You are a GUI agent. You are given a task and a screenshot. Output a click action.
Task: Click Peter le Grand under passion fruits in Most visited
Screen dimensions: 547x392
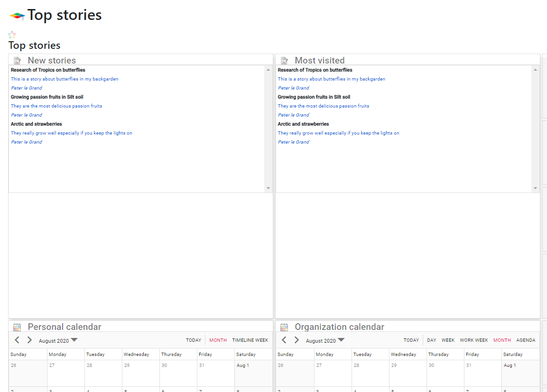tap(293, 115)
